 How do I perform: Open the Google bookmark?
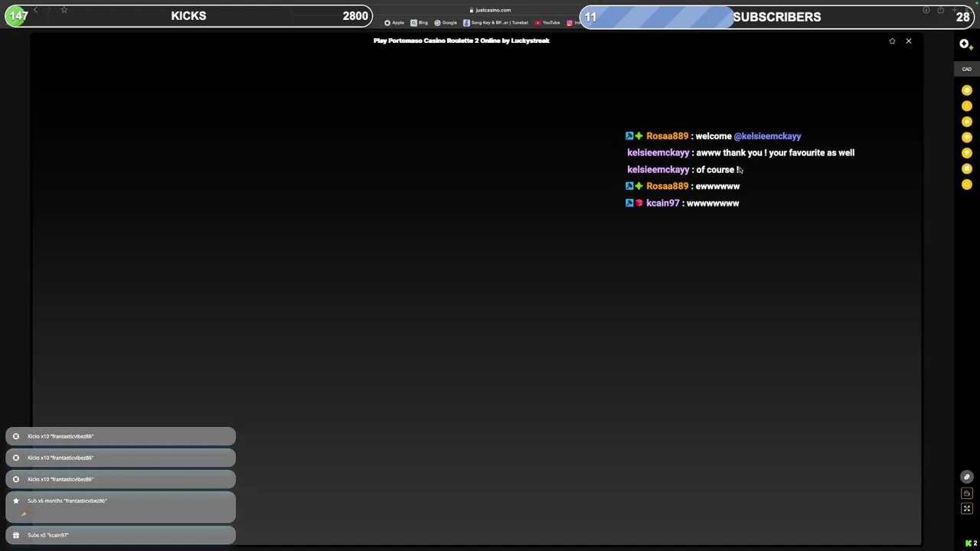pos(446,23)
